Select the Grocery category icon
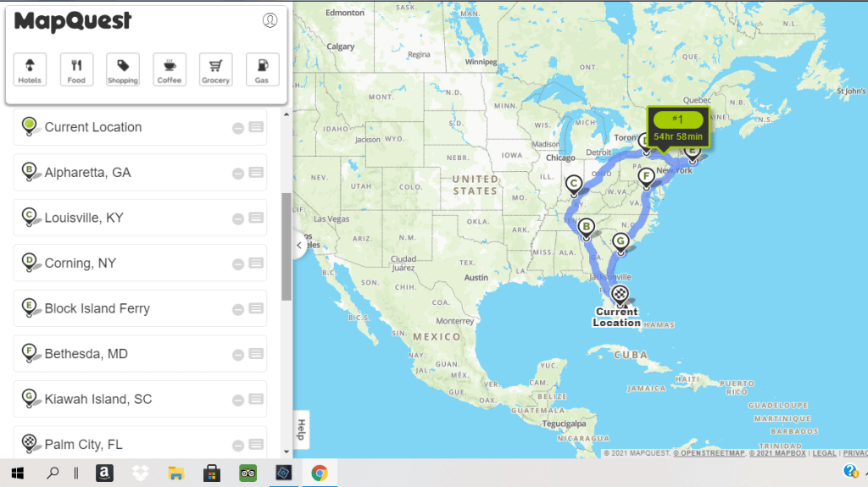This screenshot has height=487, width=868. click(216, 69)
